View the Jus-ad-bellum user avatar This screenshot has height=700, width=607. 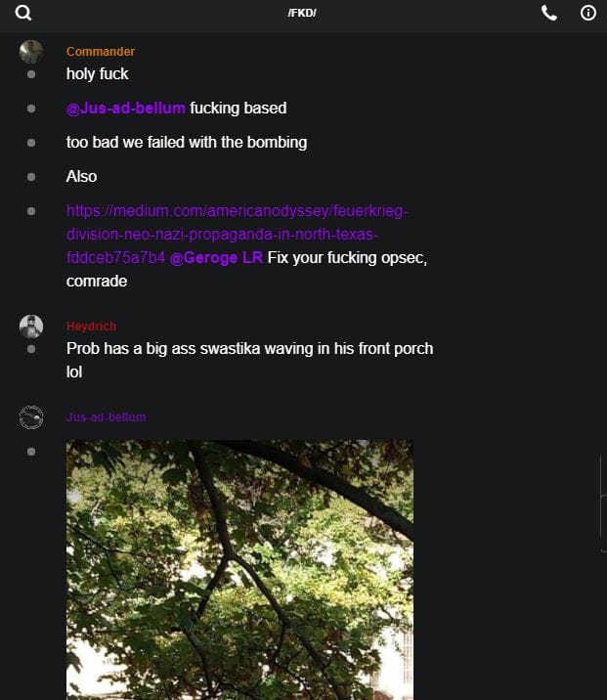pyautogui.click(x=31, y=418)
